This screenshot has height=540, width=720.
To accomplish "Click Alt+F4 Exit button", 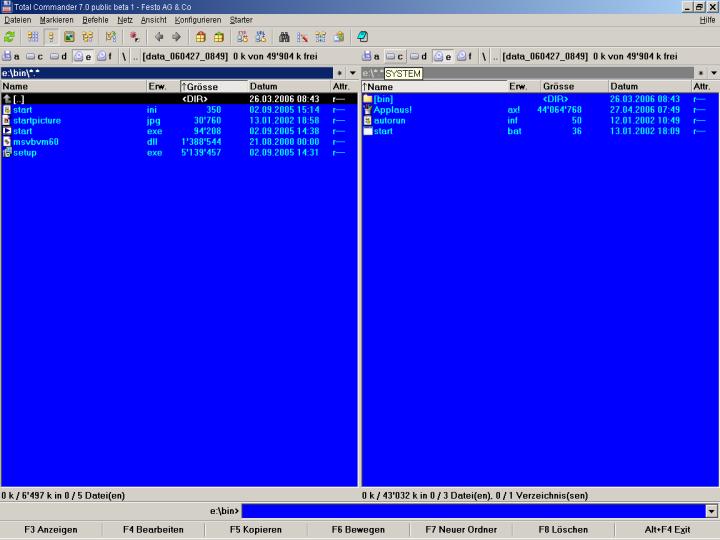I will tap(667, 530).
